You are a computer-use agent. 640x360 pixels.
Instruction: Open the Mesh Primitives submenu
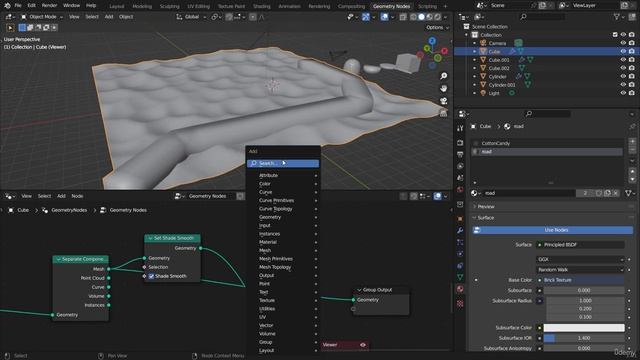point(283,259)
